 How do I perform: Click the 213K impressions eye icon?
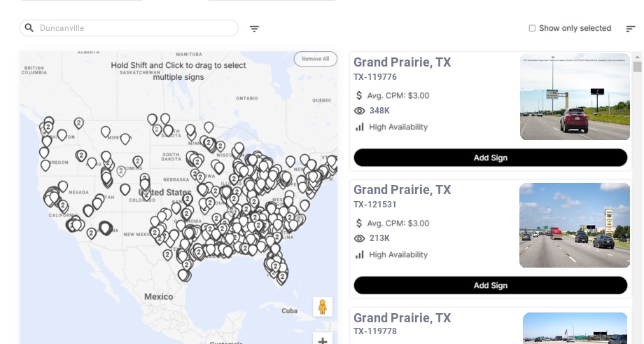point(360,238)
